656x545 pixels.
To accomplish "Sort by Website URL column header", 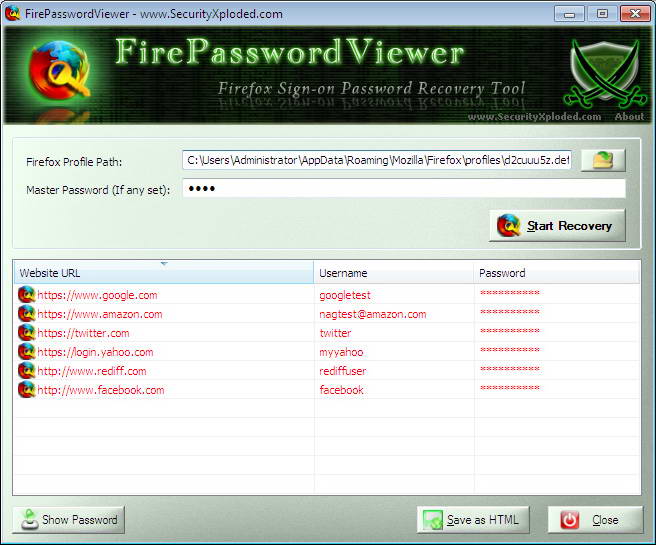I will click(x=163, y=273).
